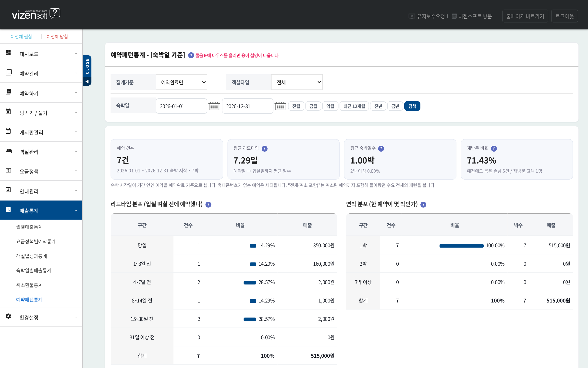Select the 금월 range button
The height and width of the screenshot is (368, 588).
point(313,106)
